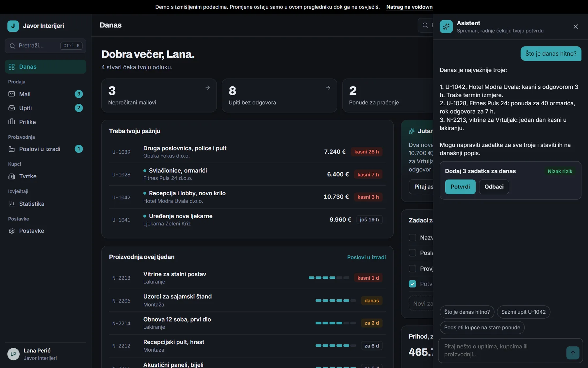Open the Upiti bez odgovora card arrow
The image size is (588, 368).
click(x=328, y=88)
